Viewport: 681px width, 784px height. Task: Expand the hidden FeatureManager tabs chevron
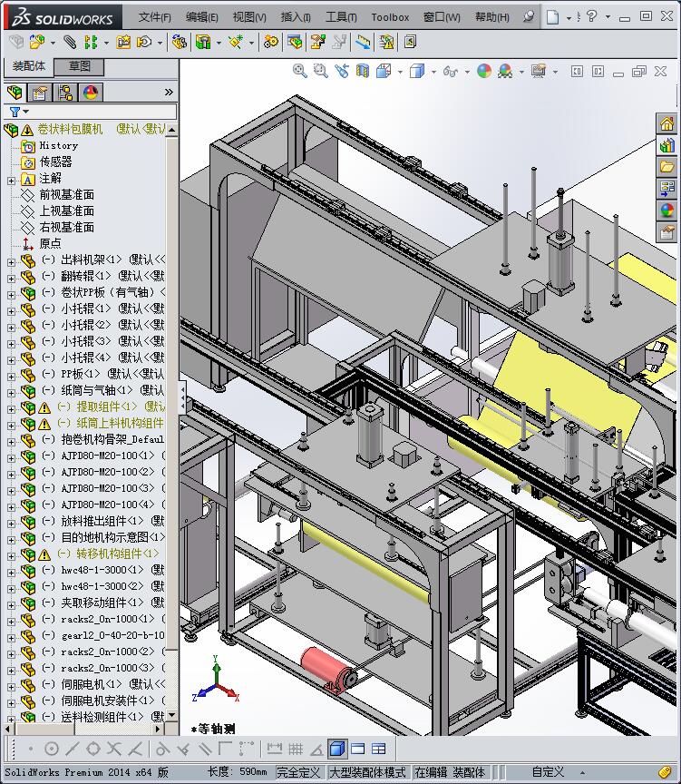(169, 92)
